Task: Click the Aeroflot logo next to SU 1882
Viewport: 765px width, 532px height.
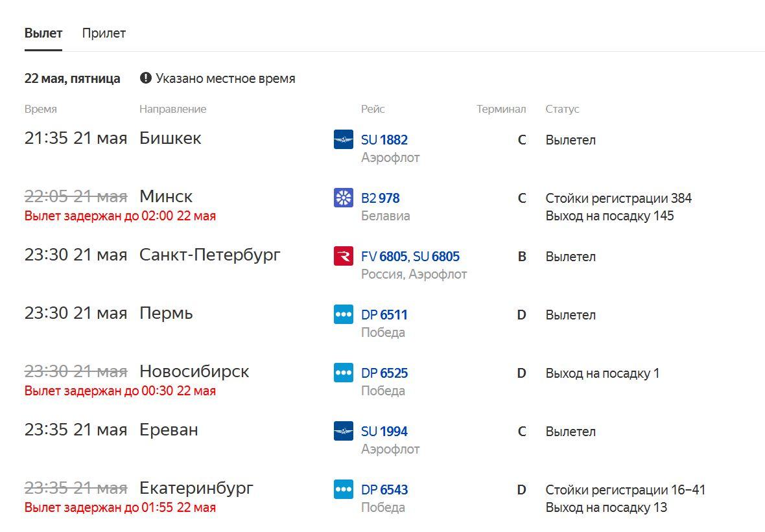Action: 344,139
